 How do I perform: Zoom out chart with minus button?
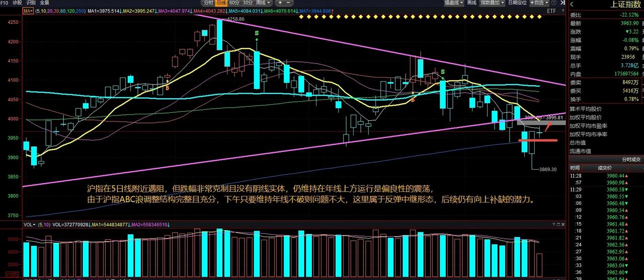pos(289,3)
